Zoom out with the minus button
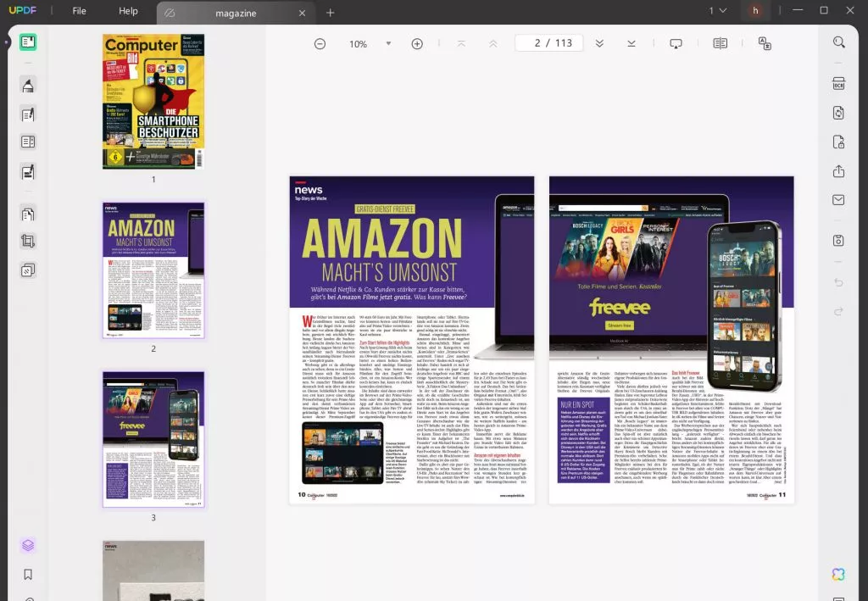The width and height of the screenshot is (868, 601). click(320, 44)
